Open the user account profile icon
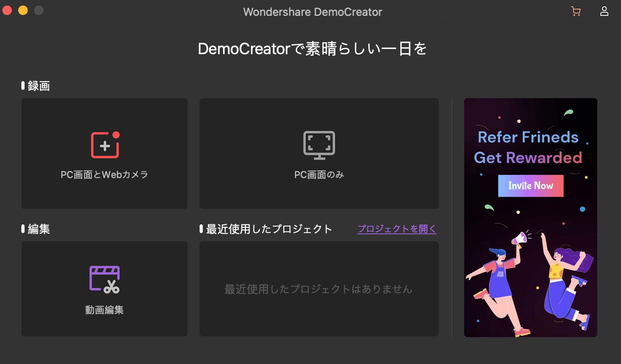This screenshot has width=621, height=364. pos(604,11)
